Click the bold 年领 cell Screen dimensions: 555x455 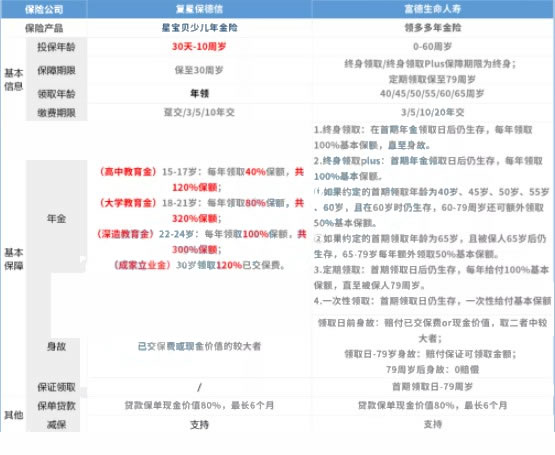[199, 93]
